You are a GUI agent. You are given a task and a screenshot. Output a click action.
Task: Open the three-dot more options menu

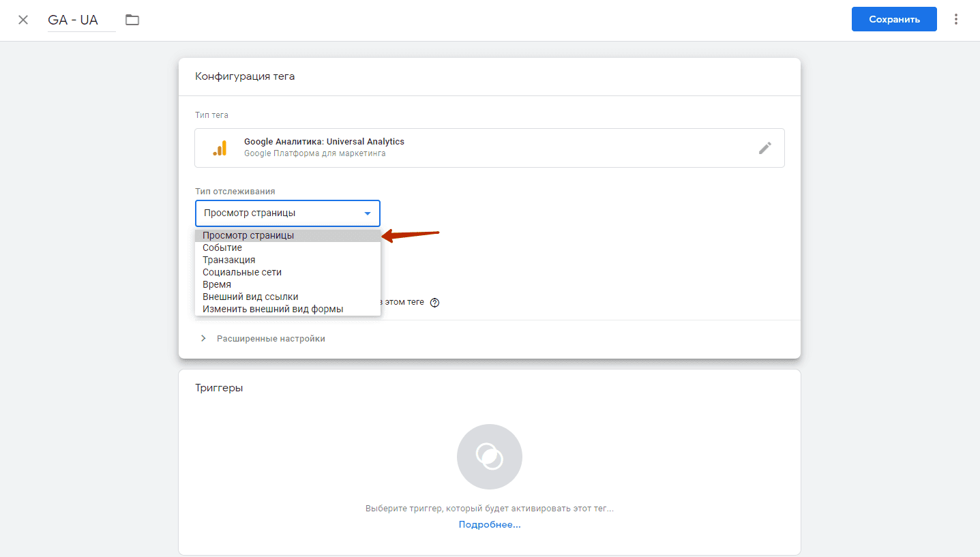pyautogui.click(x=956, y=19)
